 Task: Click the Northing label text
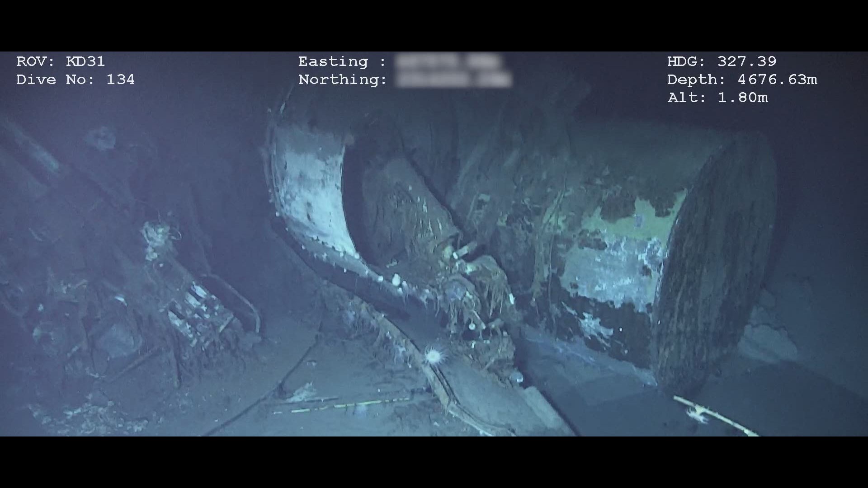pyautogui.click(x=343, y=80)
